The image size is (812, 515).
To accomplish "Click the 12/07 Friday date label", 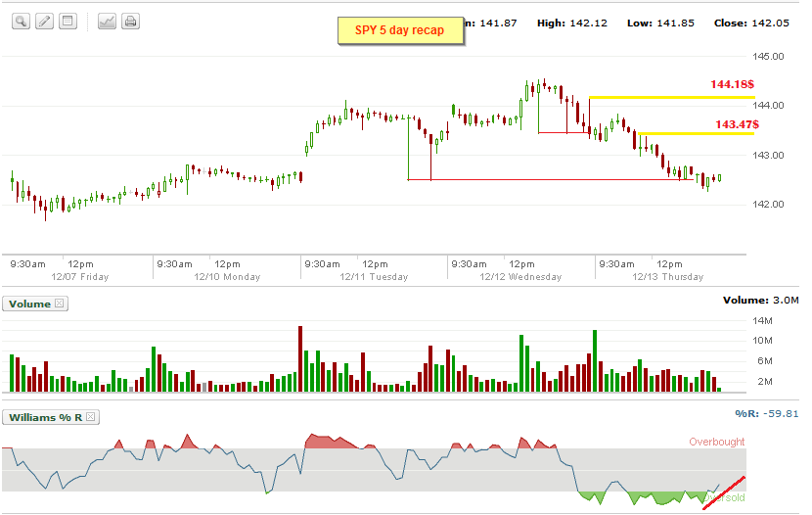I will pos(80,277).
